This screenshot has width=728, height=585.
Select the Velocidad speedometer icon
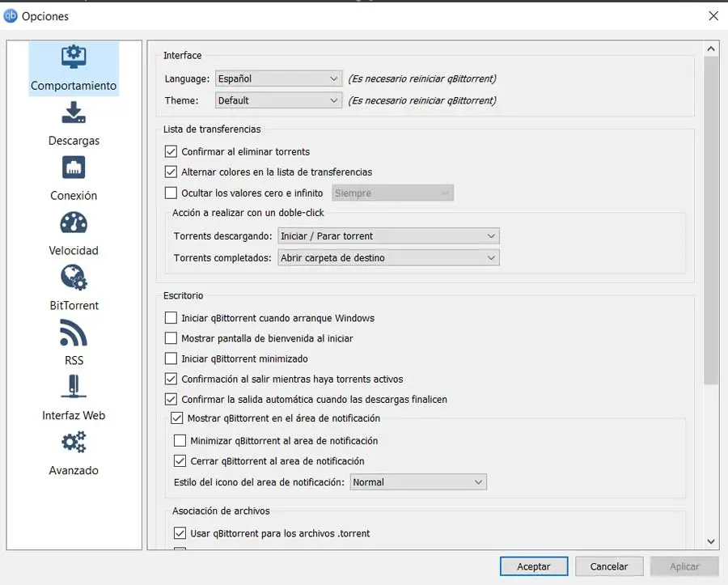74,223
